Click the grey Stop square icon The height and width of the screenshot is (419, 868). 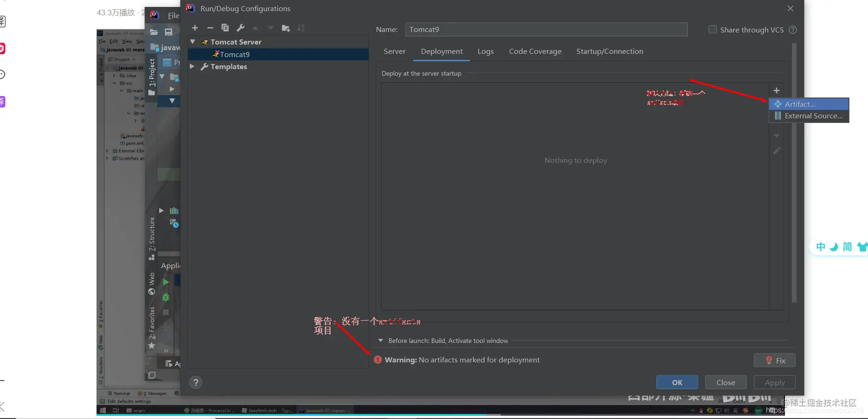point(166,312)
